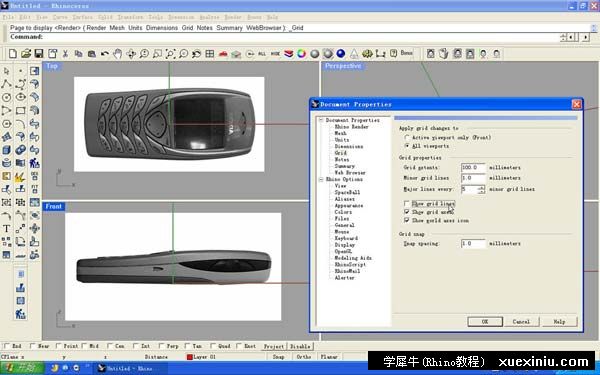Select the Ellipse tool in sidebar
The image size is (600, 375).
[x=21, y=97]
